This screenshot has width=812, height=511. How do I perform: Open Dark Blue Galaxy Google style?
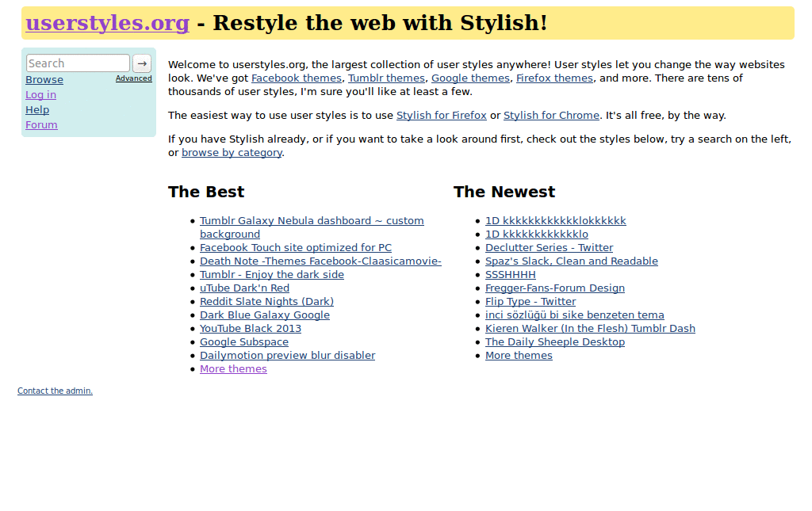pos(265,315)
